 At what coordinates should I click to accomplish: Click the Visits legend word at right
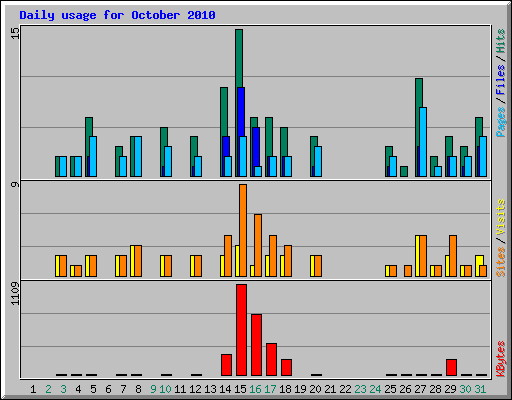(x=501, y=217)
